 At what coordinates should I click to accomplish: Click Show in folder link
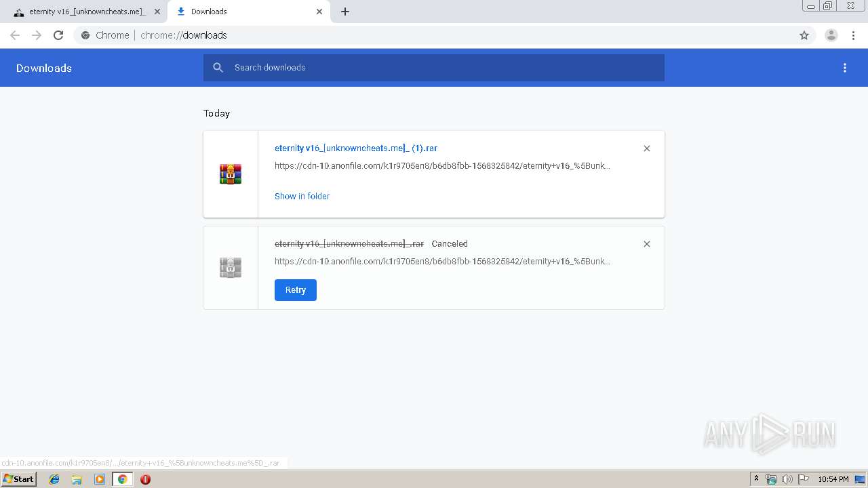[x=302, y=197]
